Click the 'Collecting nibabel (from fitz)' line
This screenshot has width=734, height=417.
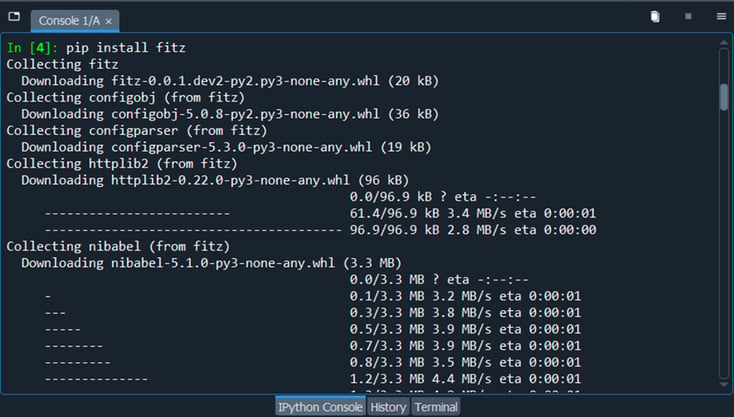pos(118,247)
